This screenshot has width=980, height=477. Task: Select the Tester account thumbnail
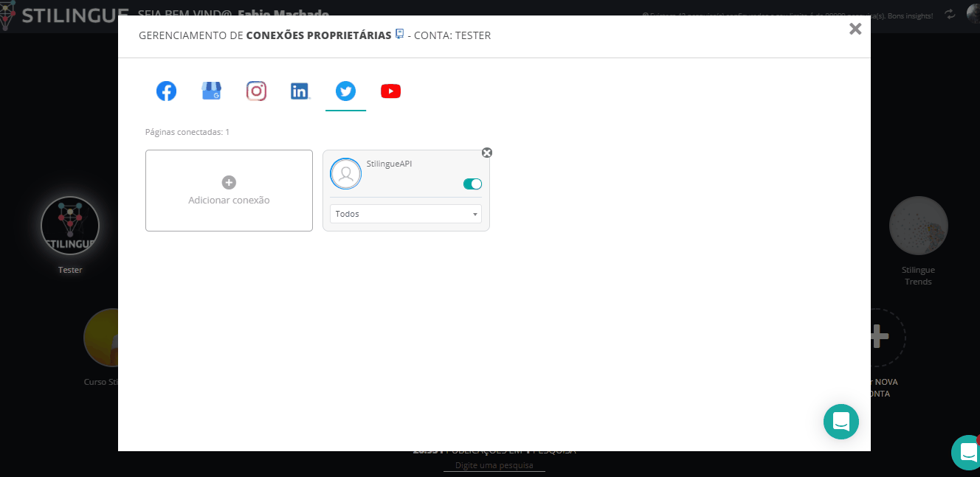(70, 226)
